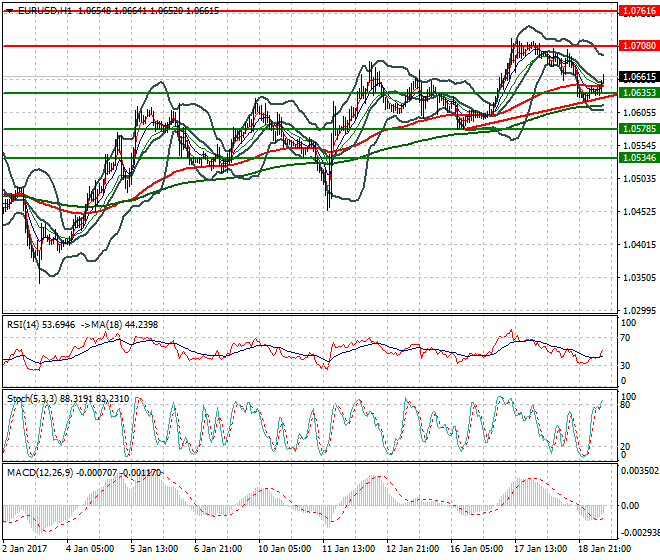Click the current price label 1.06615
660x560 pixels.
point(639,77)
